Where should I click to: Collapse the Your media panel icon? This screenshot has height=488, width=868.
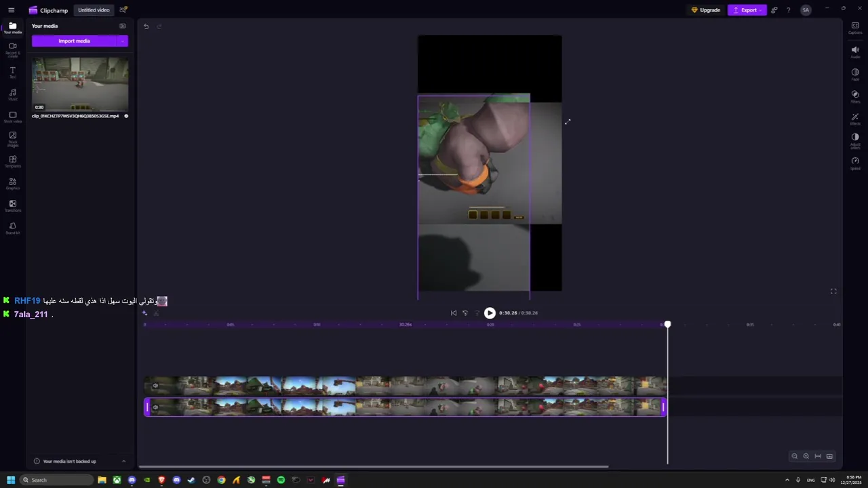coord(123,26)
